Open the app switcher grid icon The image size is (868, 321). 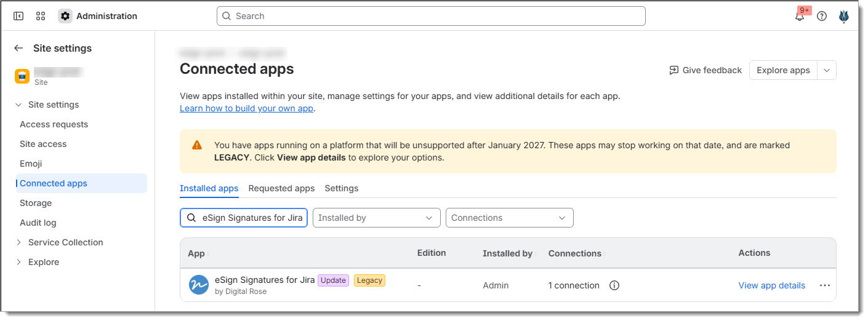pos(41,16)
